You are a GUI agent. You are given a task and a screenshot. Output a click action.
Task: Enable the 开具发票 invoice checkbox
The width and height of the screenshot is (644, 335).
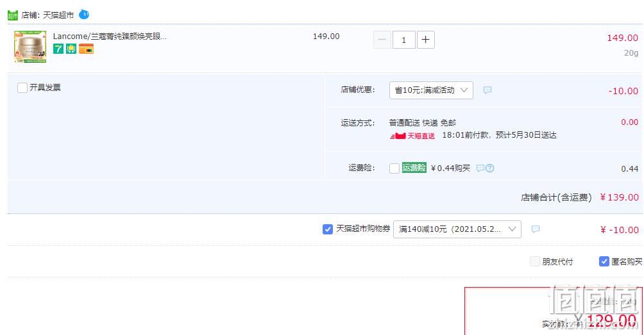[x=22, y=87]
